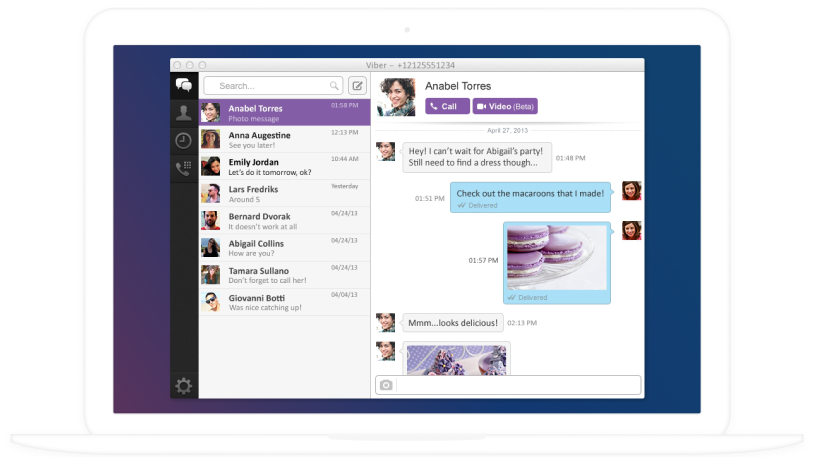Click the search magnifier icon
814x468 pixels.
click(x=334, y=86)
